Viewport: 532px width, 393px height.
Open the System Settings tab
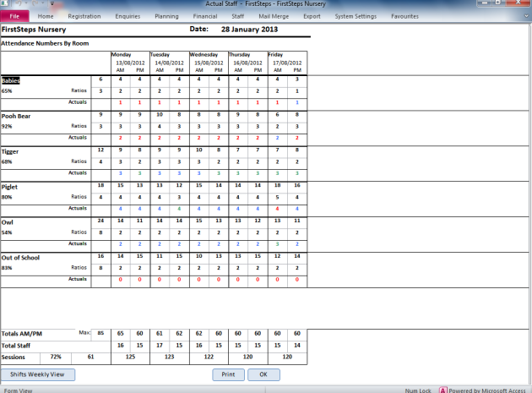356,16
